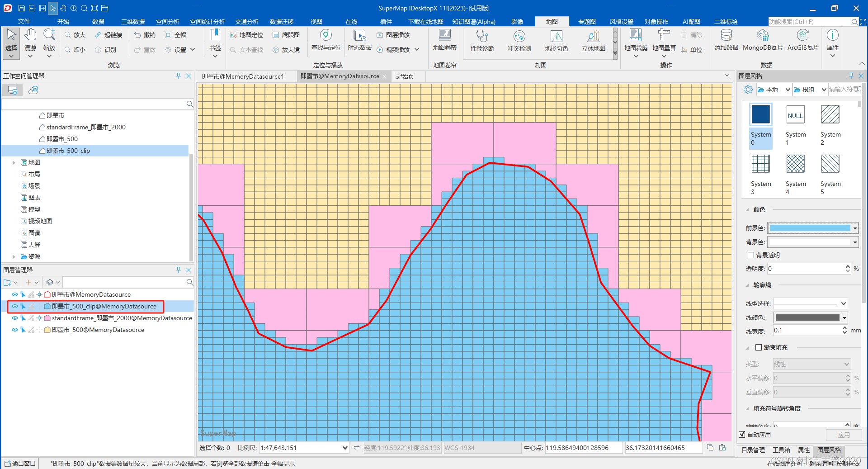The image size is (868, 469).
Task: Click 单位 unit button
Action: [x=692, y=50]
